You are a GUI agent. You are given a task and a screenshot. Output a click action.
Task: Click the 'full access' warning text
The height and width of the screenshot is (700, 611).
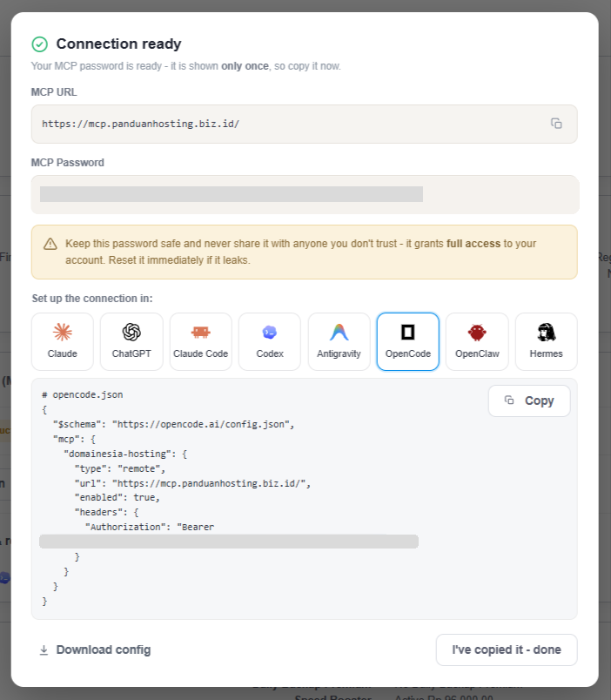click(473, 244)
